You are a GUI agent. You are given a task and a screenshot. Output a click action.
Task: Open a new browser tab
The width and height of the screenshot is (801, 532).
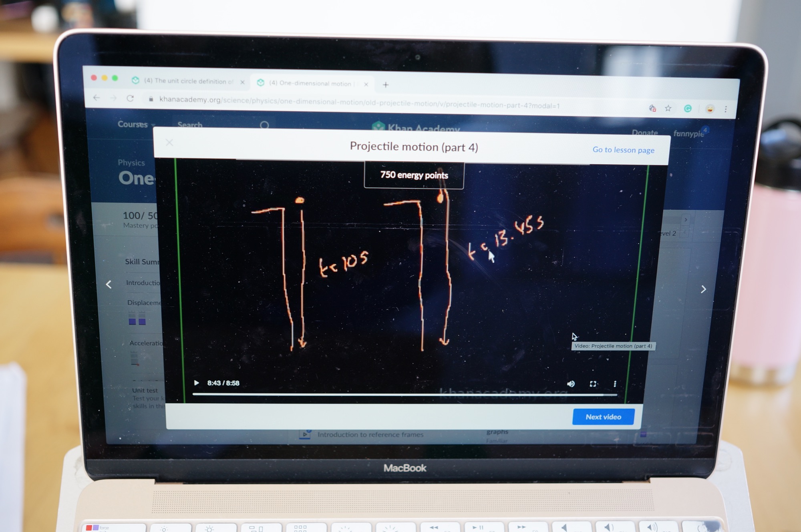(x=385, y=85)
